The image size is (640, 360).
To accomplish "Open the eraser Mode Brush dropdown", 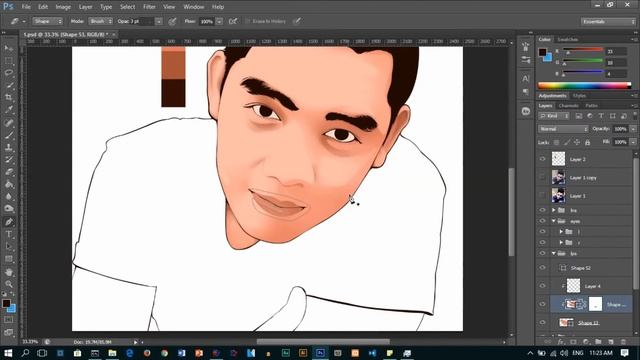I will [x=100, y=21].
